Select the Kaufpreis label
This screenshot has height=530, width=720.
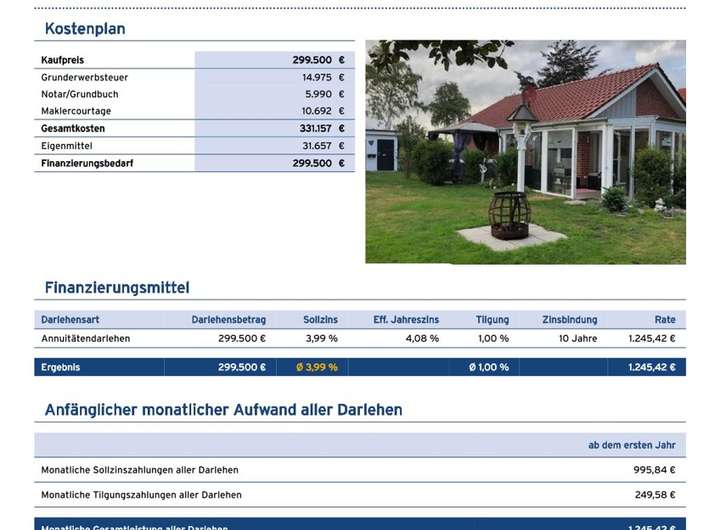click(x=62, y=60)
